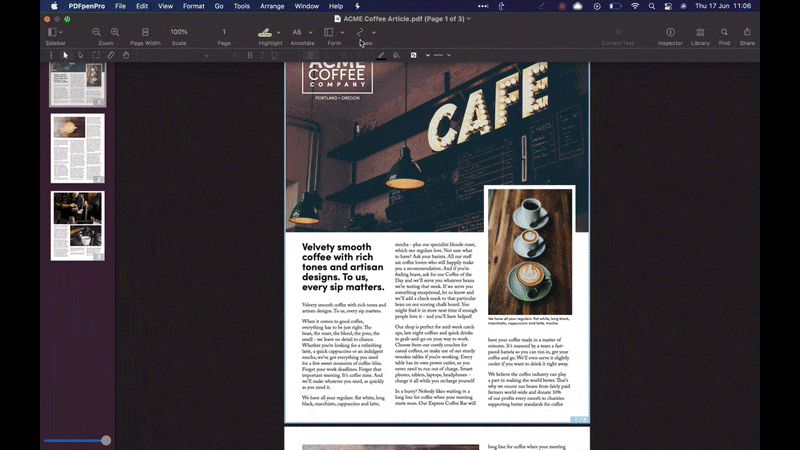Zoom out with the minus magnifier
The width and height of the screenshot is (800, 450).
96,32
